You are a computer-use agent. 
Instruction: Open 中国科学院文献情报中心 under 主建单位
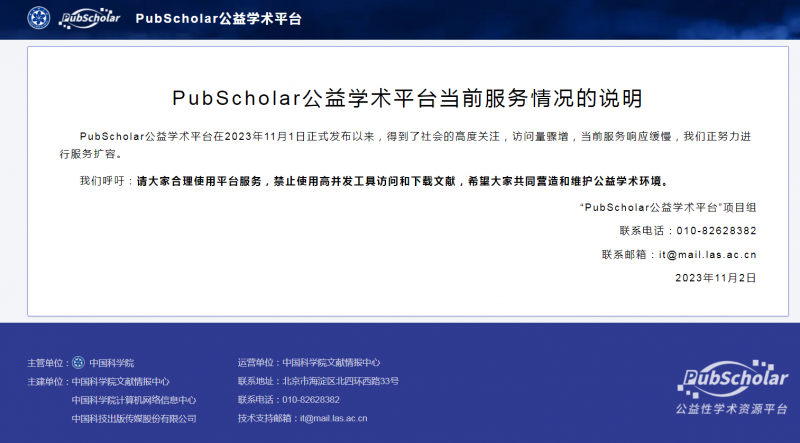[x=120, y=381]
